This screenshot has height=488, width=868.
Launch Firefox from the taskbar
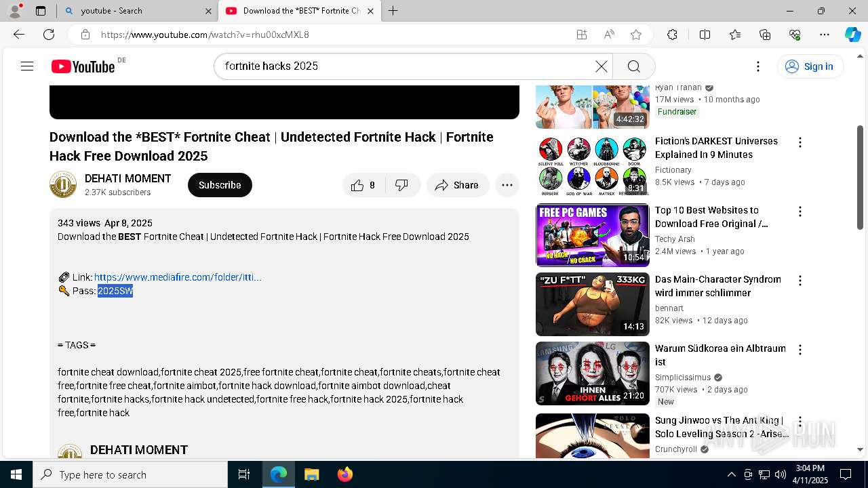344,474
